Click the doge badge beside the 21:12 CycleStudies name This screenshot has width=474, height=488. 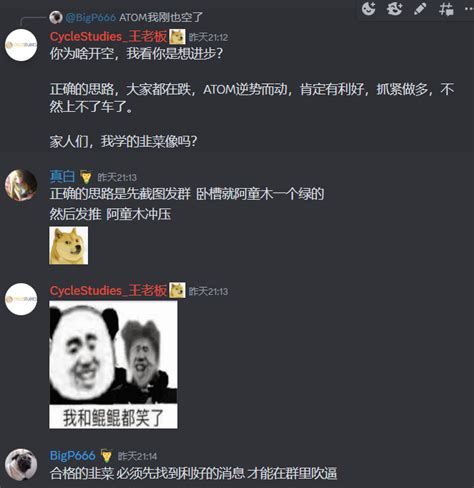point(177,36)
